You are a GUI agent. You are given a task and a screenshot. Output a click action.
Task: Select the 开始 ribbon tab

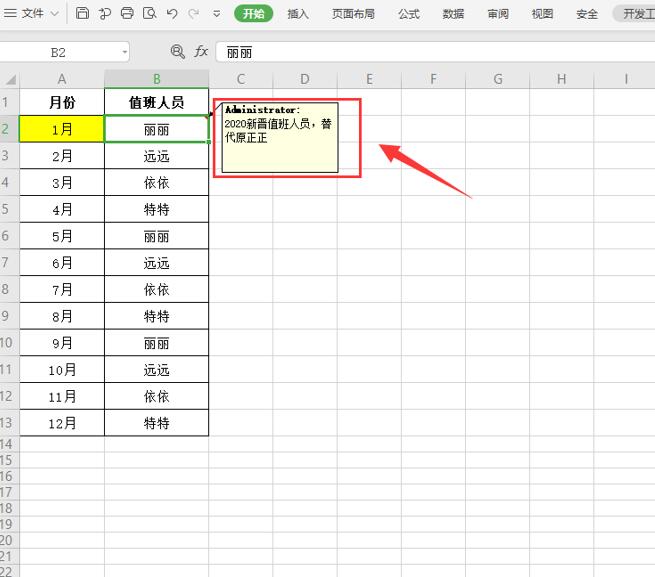[x=254, y=14]
